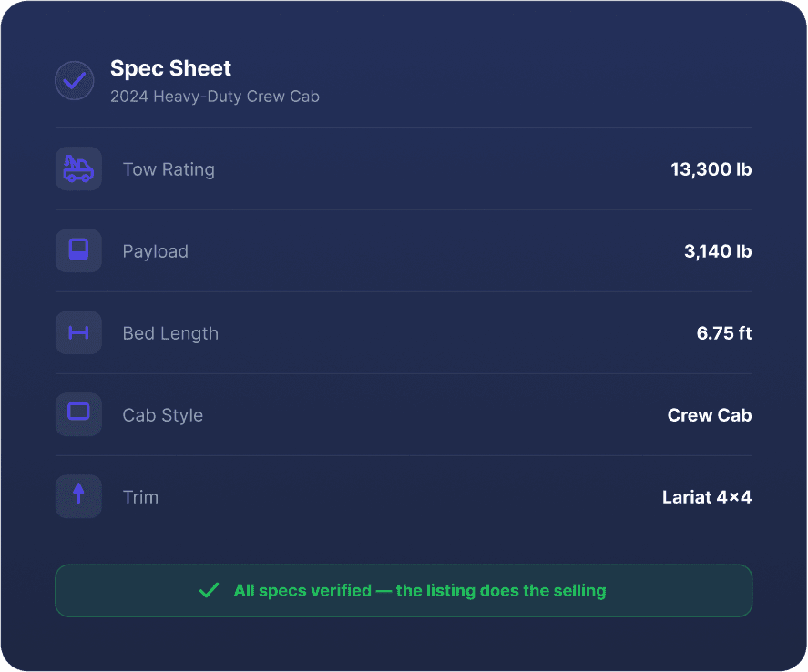Click the Cab Style label

click(162, 415)
